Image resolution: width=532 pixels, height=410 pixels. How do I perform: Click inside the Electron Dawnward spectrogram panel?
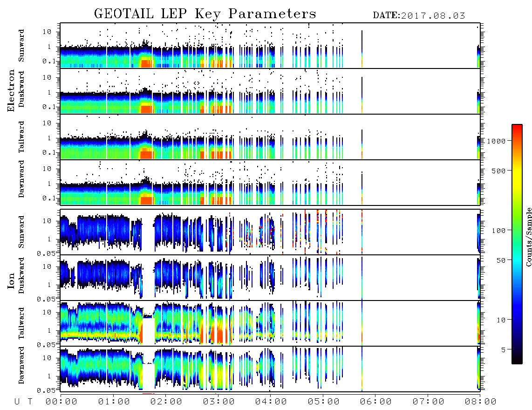click(270, 183)
